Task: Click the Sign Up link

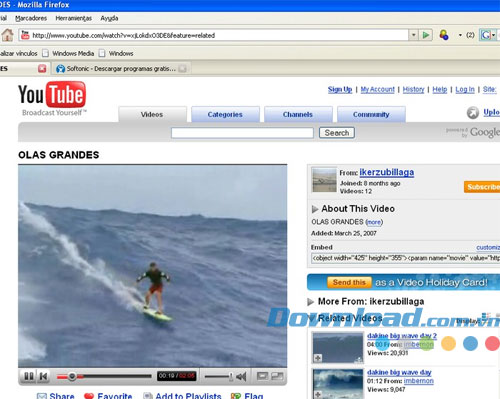Action: [340, 89]
